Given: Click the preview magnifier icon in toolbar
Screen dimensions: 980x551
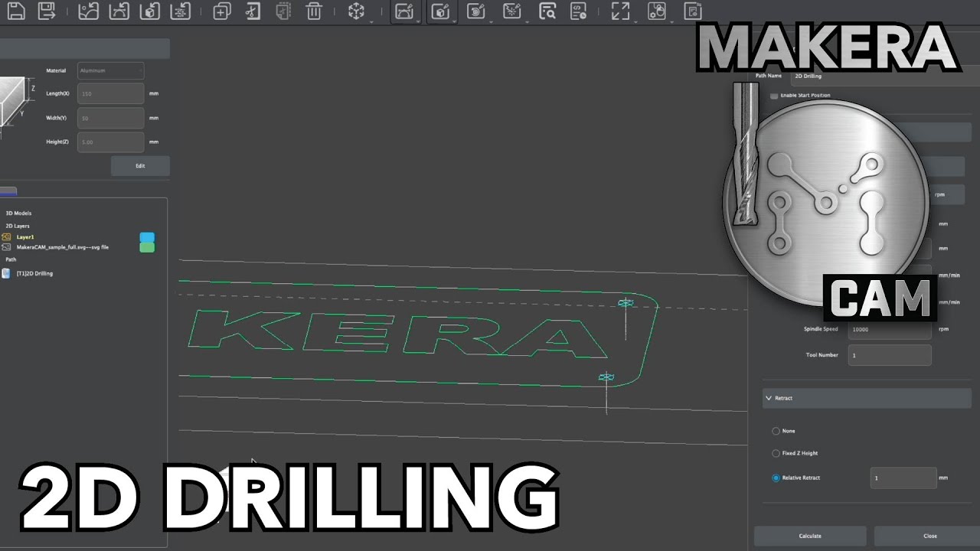Looking at the screenshot, I should [547, 11].
